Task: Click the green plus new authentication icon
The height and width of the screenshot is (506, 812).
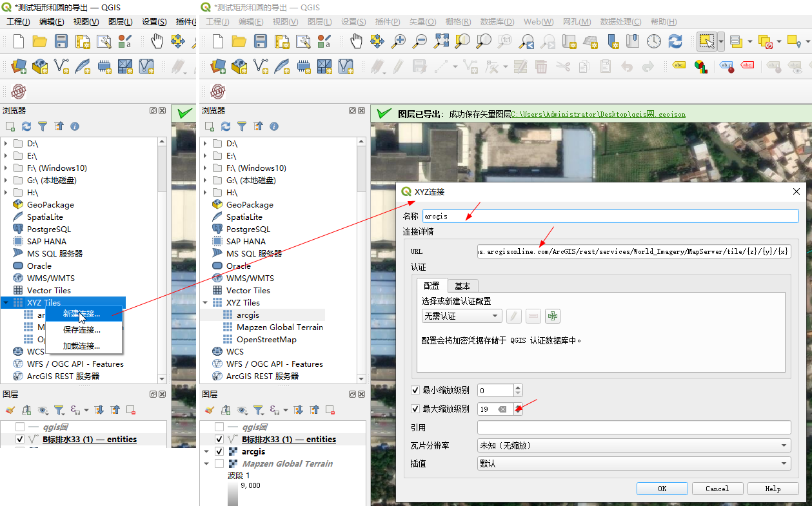Action: click(552, 316)
